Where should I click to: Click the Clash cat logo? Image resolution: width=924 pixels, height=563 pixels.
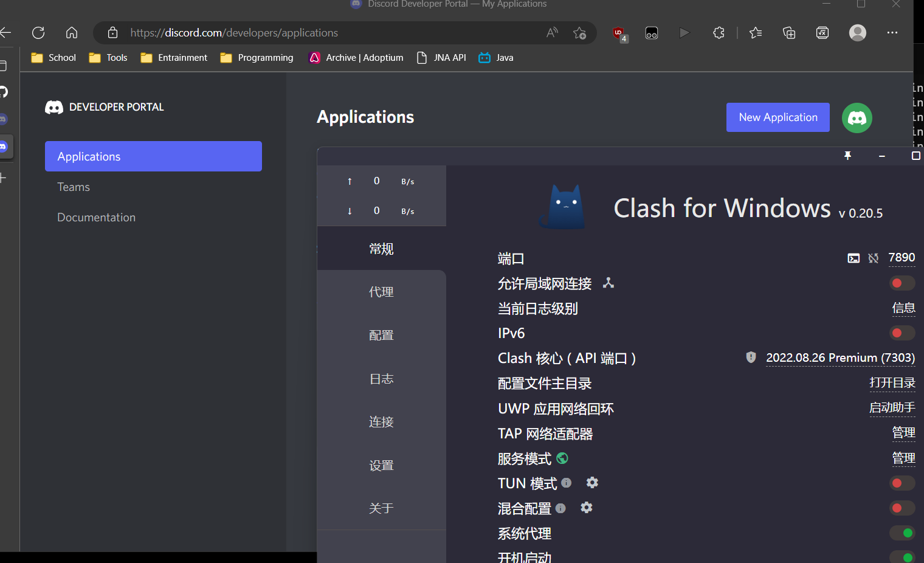point(563,207)
